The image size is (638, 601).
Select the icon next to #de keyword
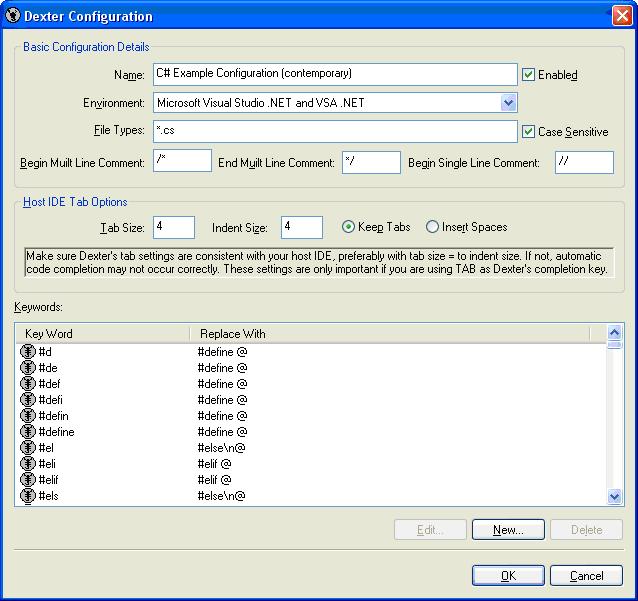(28, 368)
